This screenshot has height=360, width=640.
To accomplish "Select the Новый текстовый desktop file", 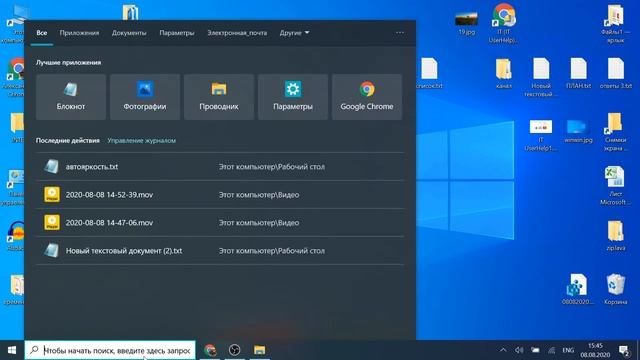I will pos(541,78).
